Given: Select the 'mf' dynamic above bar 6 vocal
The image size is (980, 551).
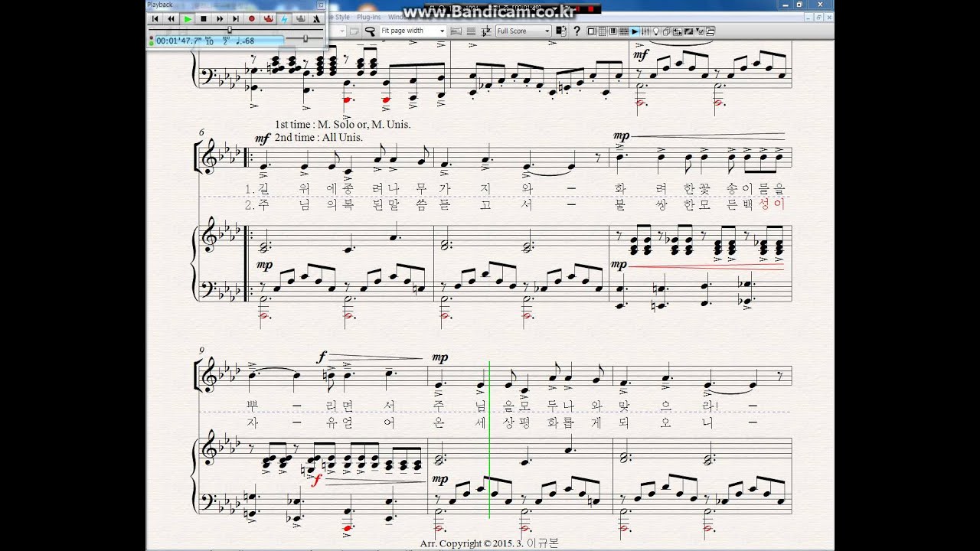Looking at the screenshot, I should pyautogui.click(x=263, y=139).
